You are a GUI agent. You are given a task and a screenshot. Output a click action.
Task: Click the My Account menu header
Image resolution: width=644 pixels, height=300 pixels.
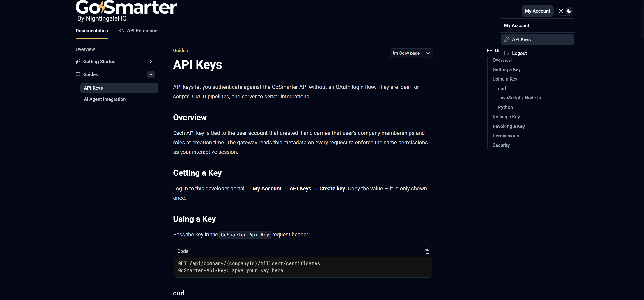(x=516, y=25)
